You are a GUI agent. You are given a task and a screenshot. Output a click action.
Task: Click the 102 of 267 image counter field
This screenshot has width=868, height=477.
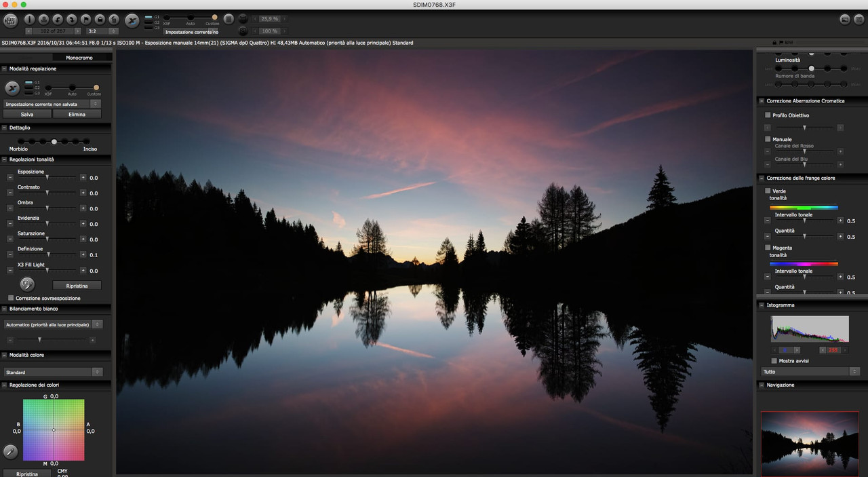pos(54,31)
